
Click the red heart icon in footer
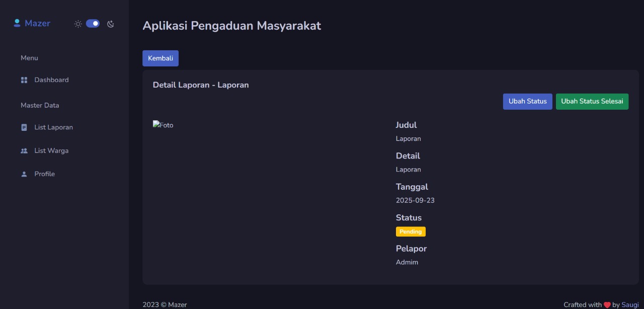[607, 305]
